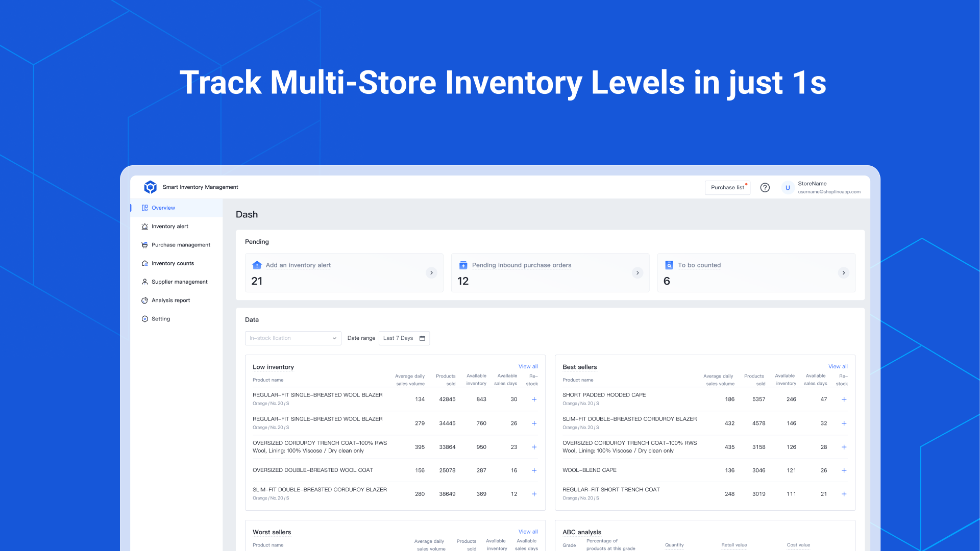Click the Smart Inventory Management logo icon
Image resolution: width=980 pixels, height=551 pixels.
(150, 187)
